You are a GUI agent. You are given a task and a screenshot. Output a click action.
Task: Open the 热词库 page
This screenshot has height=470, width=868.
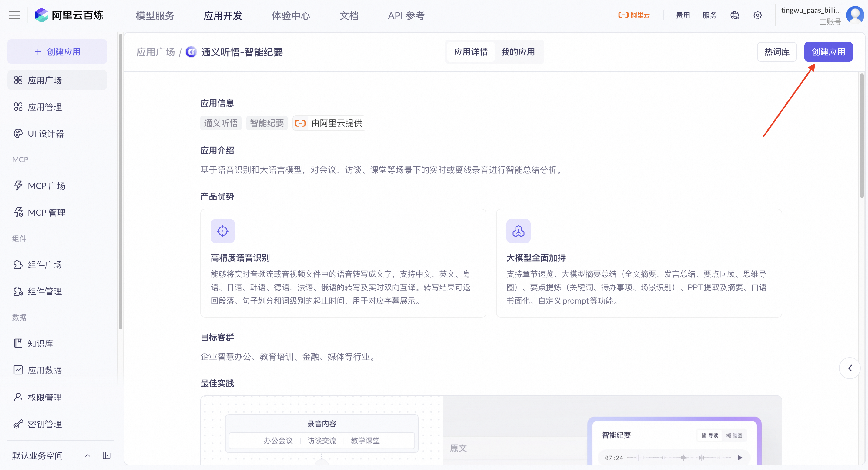point(777,52)
